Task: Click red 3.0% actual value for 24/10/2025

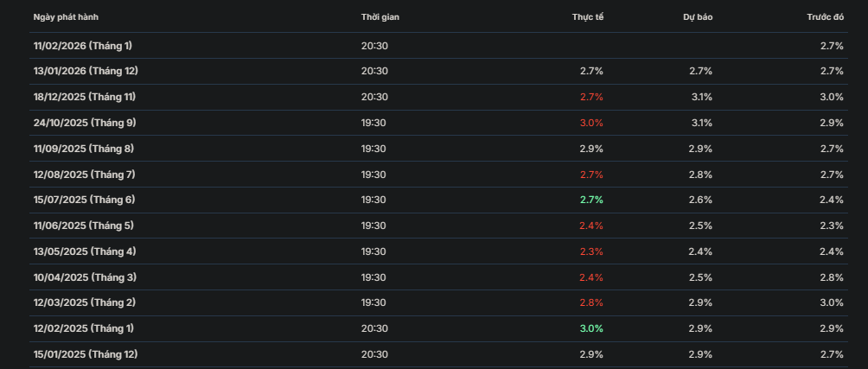Action: click(591, 123)
